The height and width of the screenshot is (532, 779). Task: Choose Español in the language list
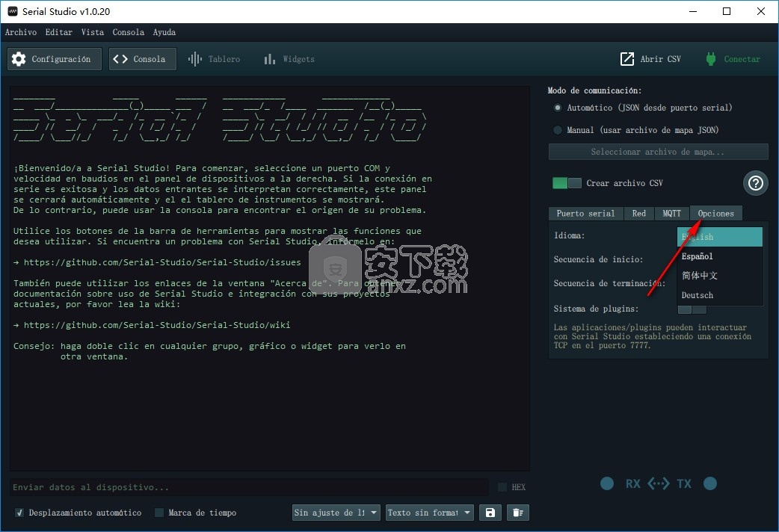tap(720, 256)
